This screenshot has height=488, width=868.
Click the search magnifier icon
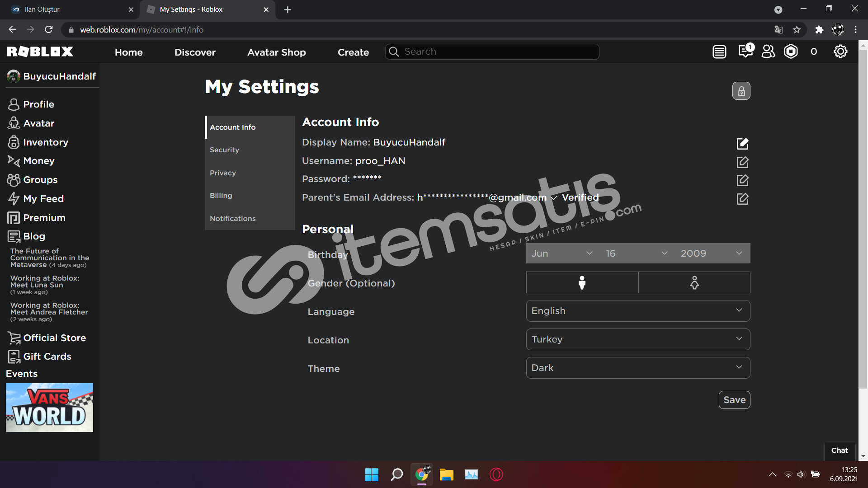pyautogui.click(x=394, y=52)
